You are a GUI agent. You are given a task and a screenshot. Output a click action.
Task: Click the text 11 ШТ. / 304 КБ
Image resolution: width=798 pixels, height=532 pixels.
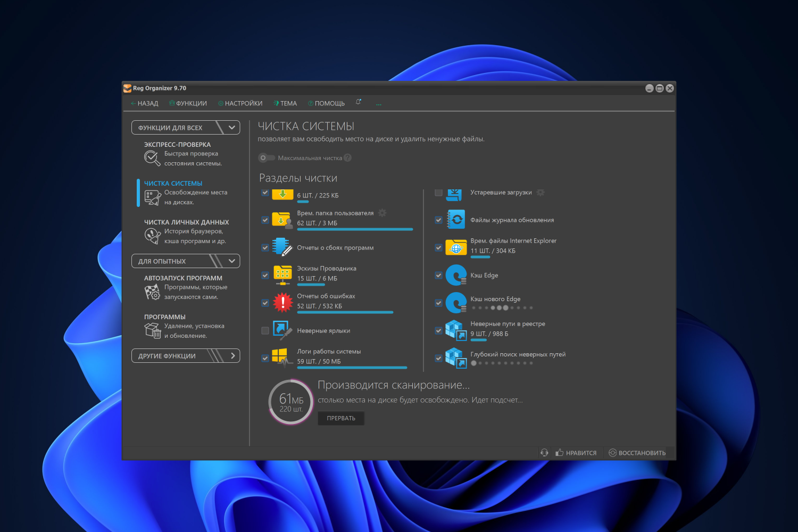[493, 251]
